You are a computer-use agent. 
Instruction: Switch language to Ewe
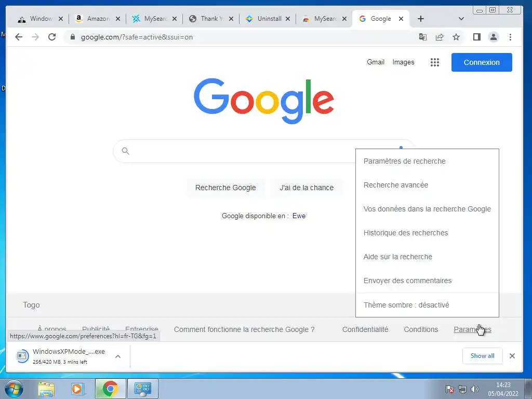299,216
